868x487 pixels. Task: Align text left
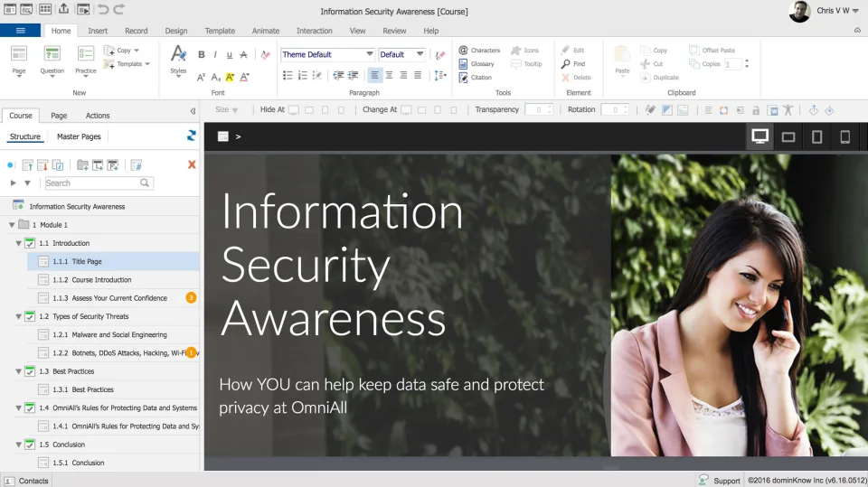tap(374, 75)
